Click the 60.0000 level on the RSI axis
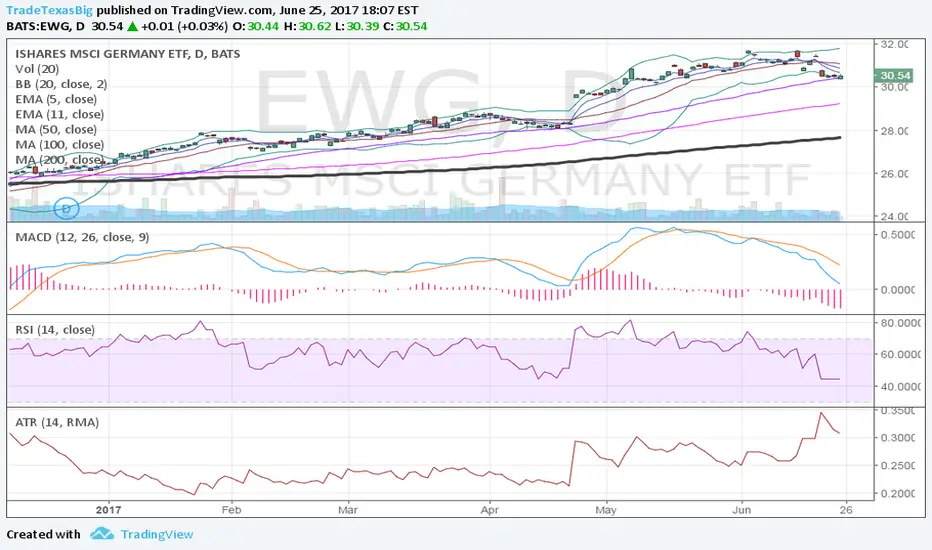 tap(900, 354)
